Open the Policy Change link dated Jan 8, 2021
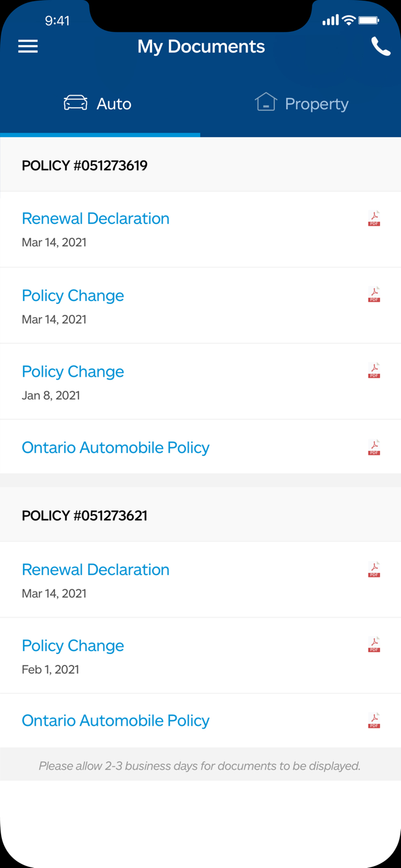Screen dimensions: 401x868 tap(73, 372)
